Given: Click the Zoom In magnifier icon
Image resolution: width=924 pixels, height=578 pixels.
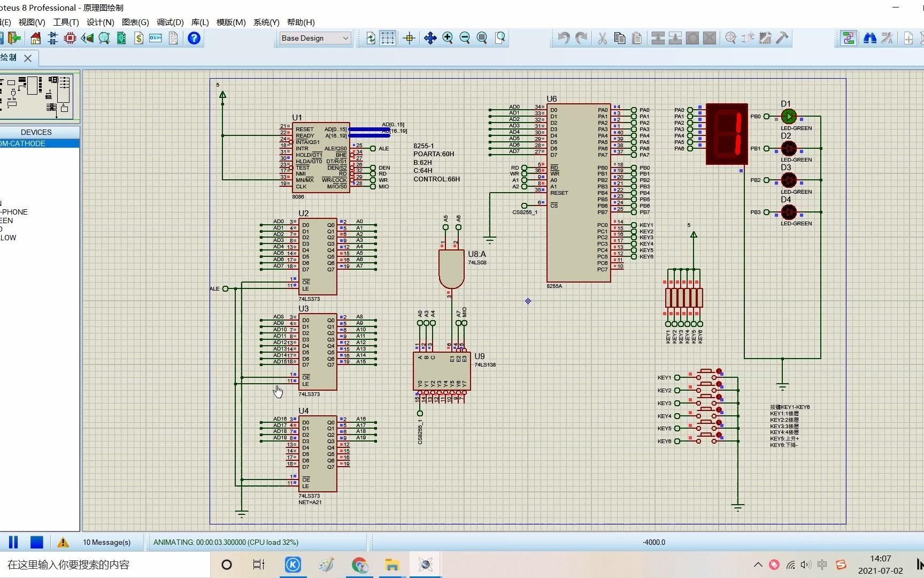Looking at the screenshot, I should point(448,38).
